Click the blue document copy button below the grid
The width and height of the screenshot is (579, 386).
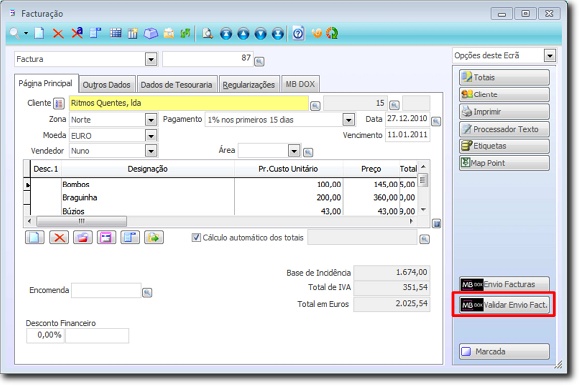pyautogui.click(x=130, y=237)
